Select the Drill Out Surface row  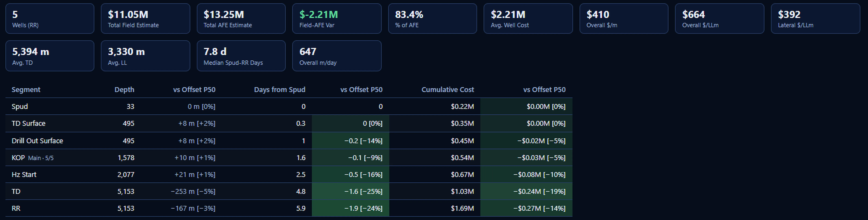pyautogui.click(x=289, y=141)
